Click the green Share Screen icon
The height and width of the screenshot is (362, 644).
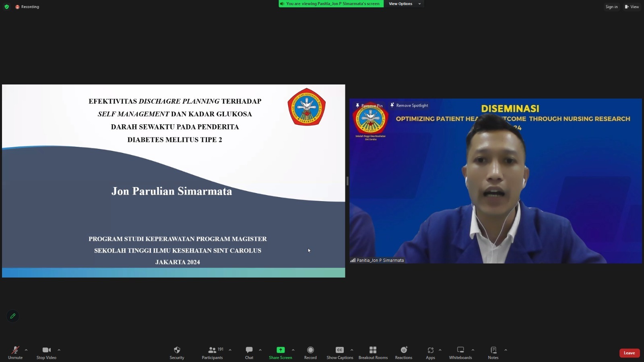coord(281,350)
